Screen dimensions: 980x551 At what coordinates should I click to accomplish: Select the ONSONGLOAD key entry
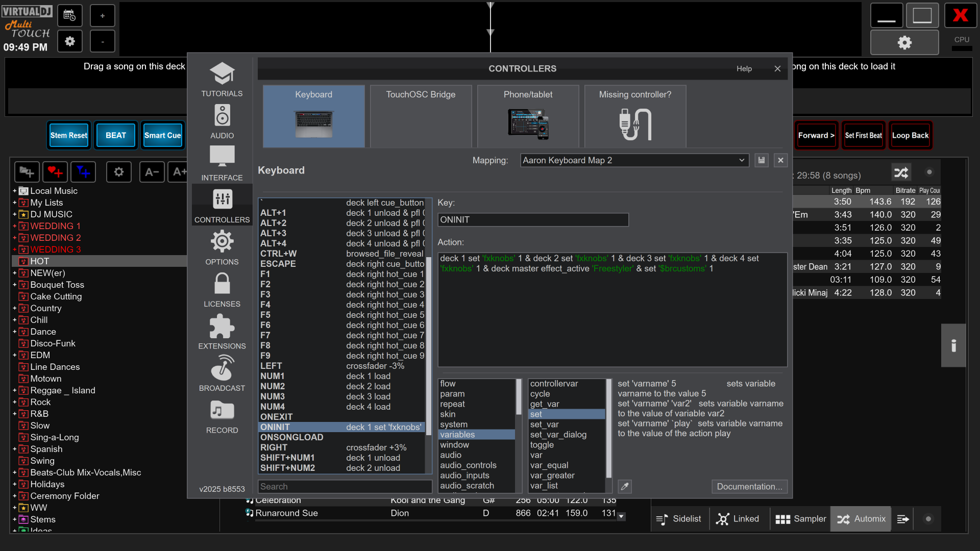[x=341, y=437]
